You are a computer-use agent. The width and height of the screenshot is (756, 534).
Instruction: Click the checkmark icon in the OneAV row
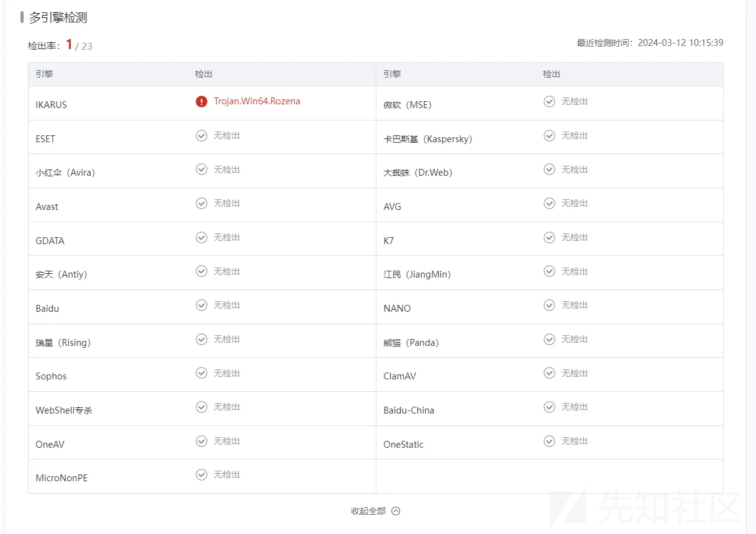(201, 441)
